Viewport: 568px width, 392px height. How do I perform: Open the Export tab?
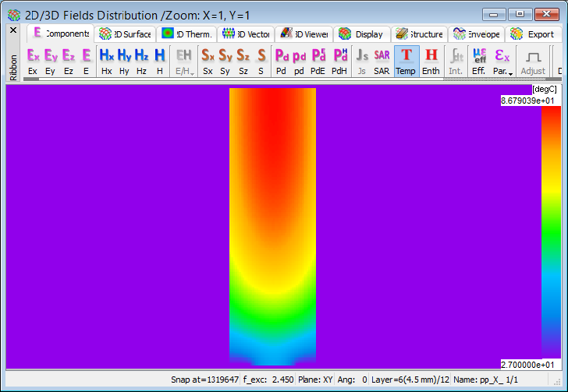click(533, 34)
